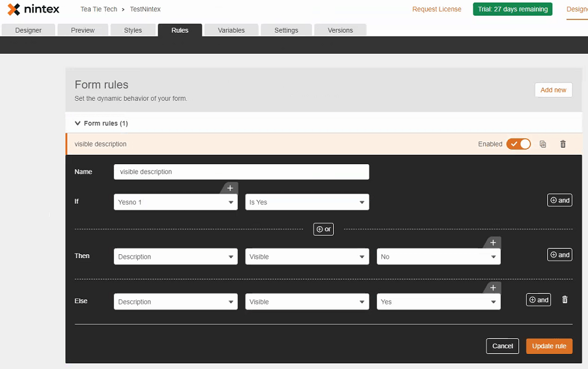
Task: Delete the visible description rule
Action: [563, 144]
